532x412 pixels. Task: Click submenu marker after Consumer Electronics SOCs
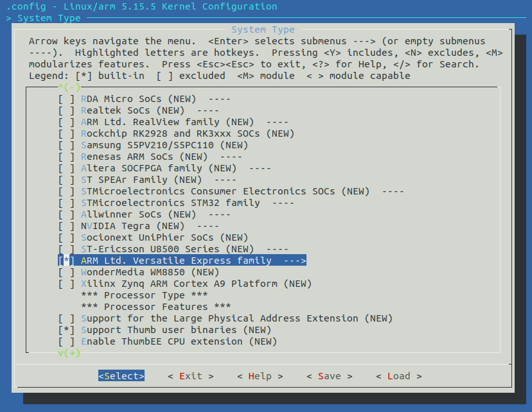point(393,191)
